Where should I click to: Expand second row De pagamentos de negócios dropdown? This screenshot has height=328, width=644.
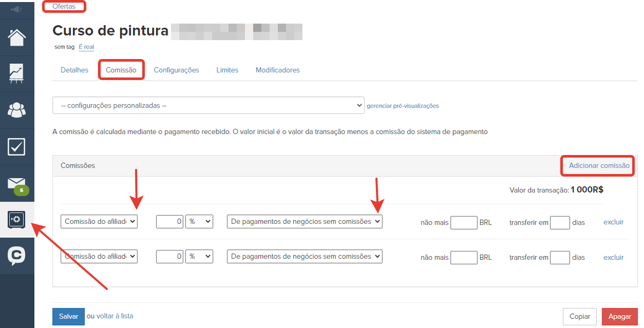pyautogui.click(x=305, y=257)
